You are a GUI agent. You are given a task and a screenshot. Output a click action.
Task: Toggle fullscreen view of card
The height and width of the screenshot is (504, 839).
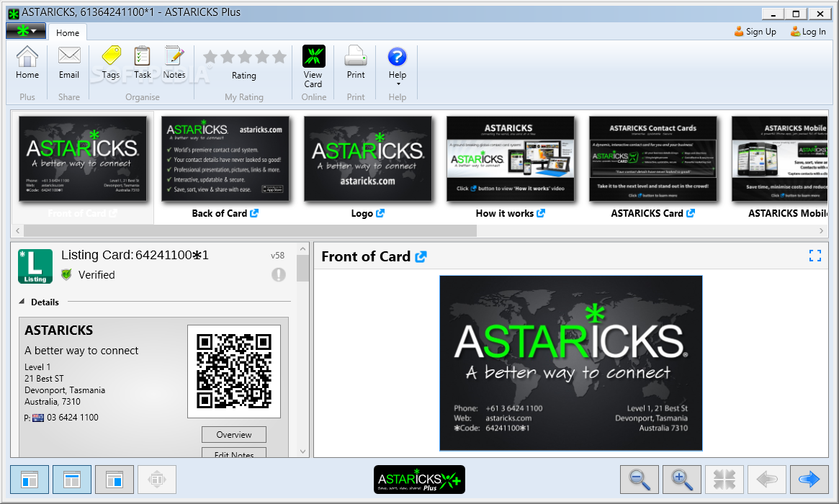[815, 256]
